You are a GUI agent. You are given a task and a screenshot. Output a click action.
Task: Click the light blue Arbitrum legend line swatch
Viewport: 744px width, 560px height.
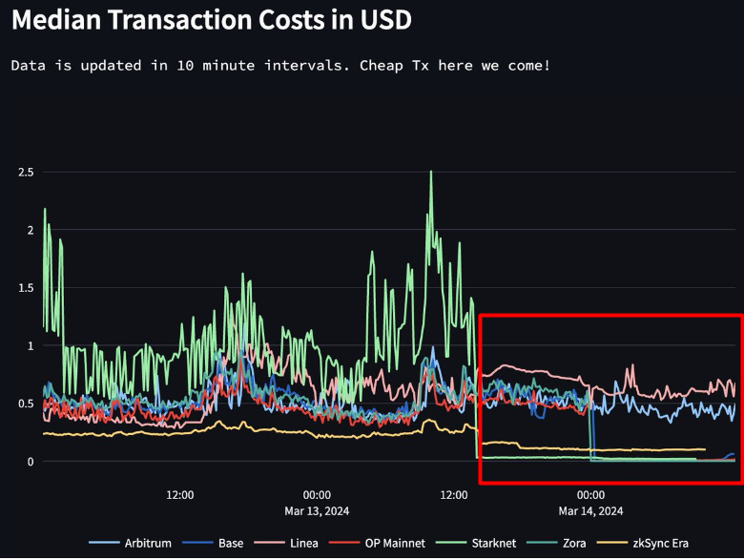[104, 543]
